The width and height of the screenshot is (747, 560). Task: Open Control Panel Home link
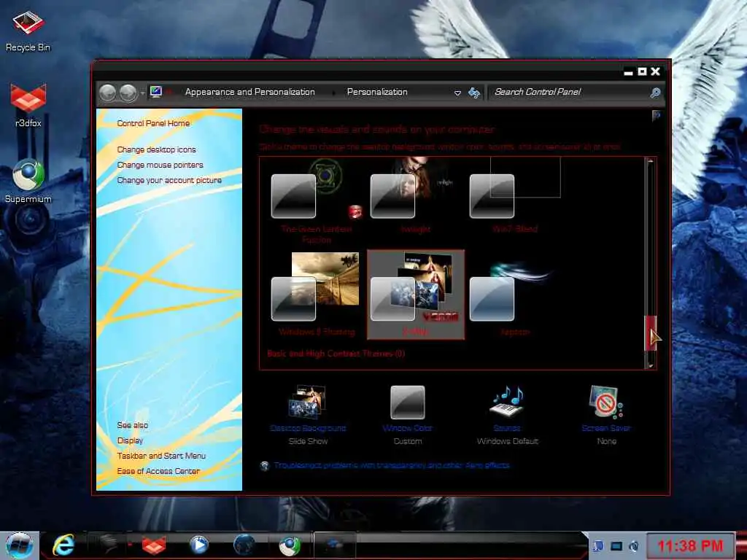click(x=153, y=123)
